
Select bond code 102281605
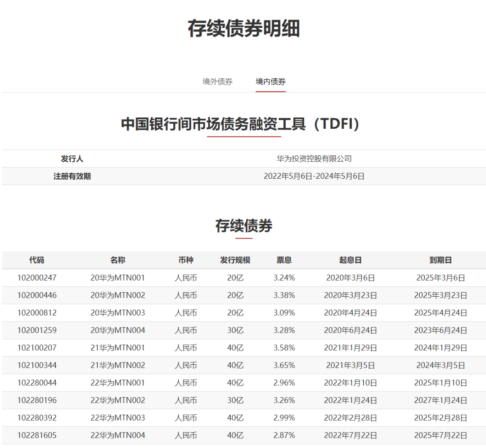(37, 435)
